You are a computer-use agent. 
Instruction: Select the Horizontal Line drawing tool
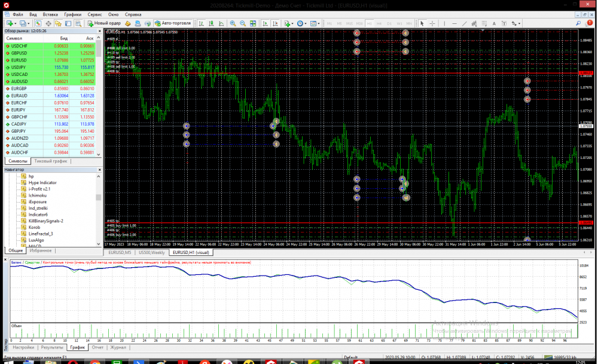[454, 23]
